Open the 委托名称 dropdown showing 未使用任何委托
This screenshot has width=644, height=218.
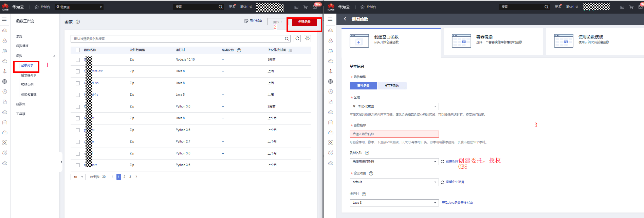(x=394, y=162)
